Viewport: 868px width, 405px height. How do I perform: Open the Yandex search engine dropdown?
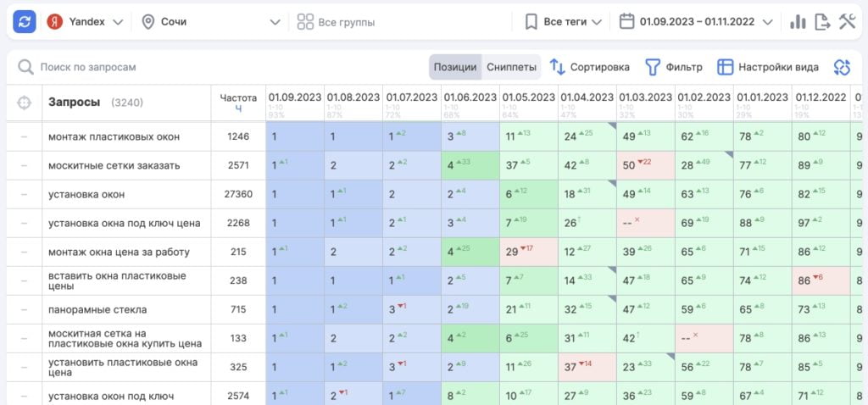pos(85,21)
